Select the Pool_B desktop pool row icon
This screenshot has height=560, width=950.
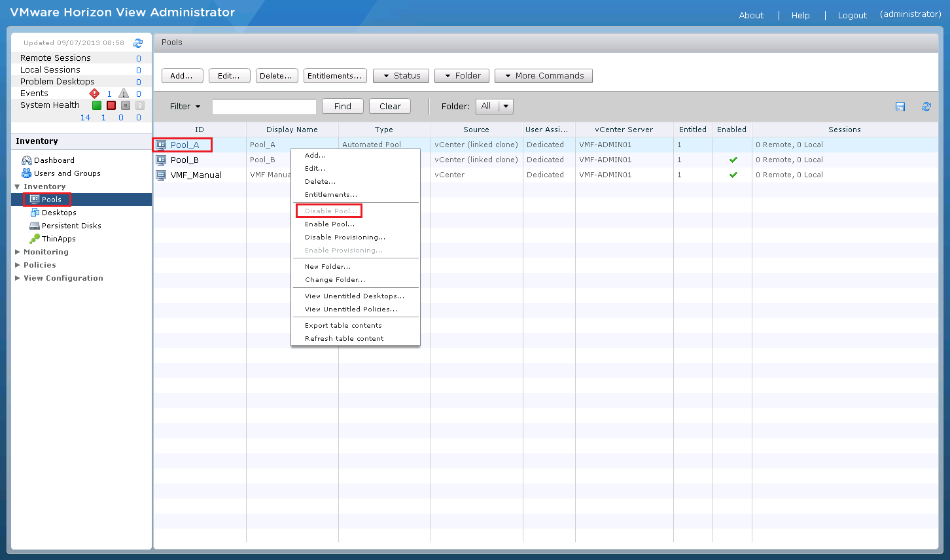[x=161, y=160]
